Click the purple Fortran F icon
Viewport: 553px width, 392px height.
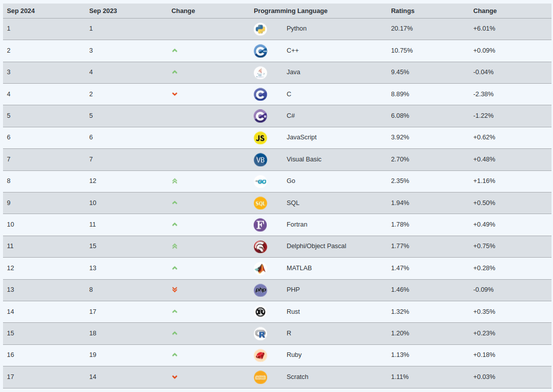260,225
